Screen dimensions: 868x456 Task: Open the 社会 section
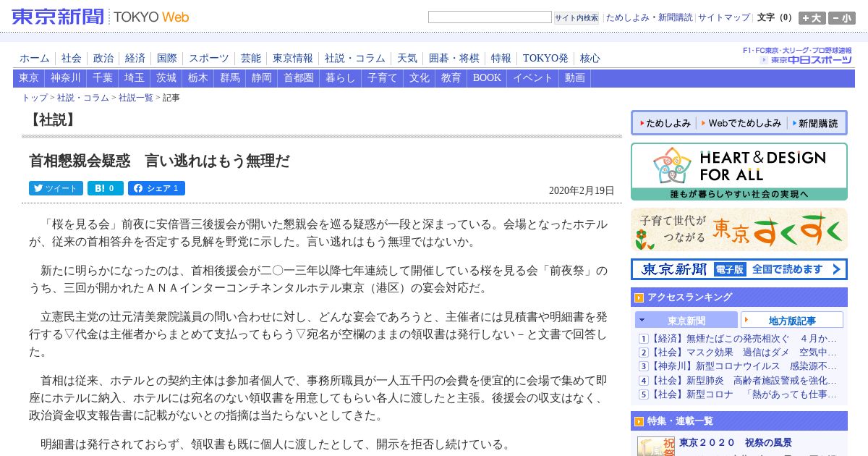coord(72,58)
